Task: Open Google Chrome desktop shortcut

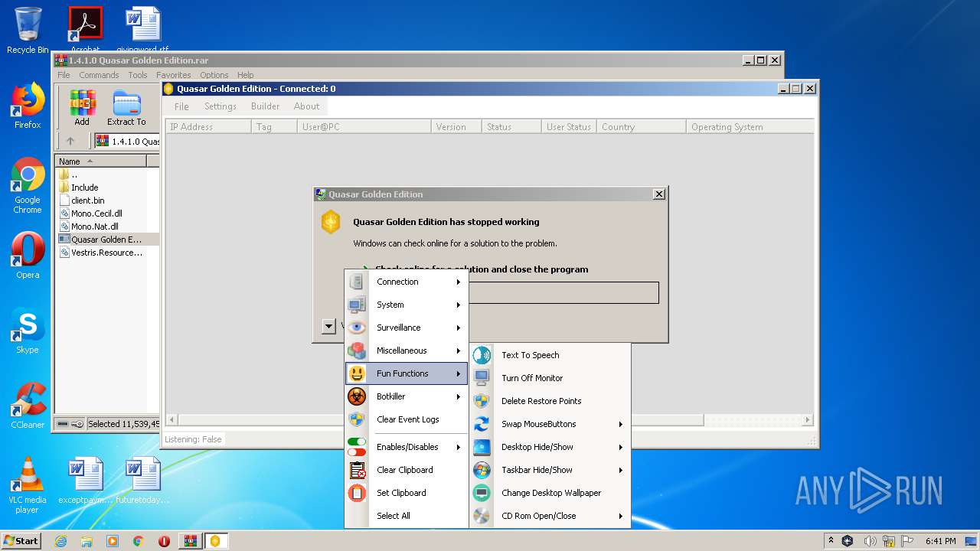Action: pos(28,186)
